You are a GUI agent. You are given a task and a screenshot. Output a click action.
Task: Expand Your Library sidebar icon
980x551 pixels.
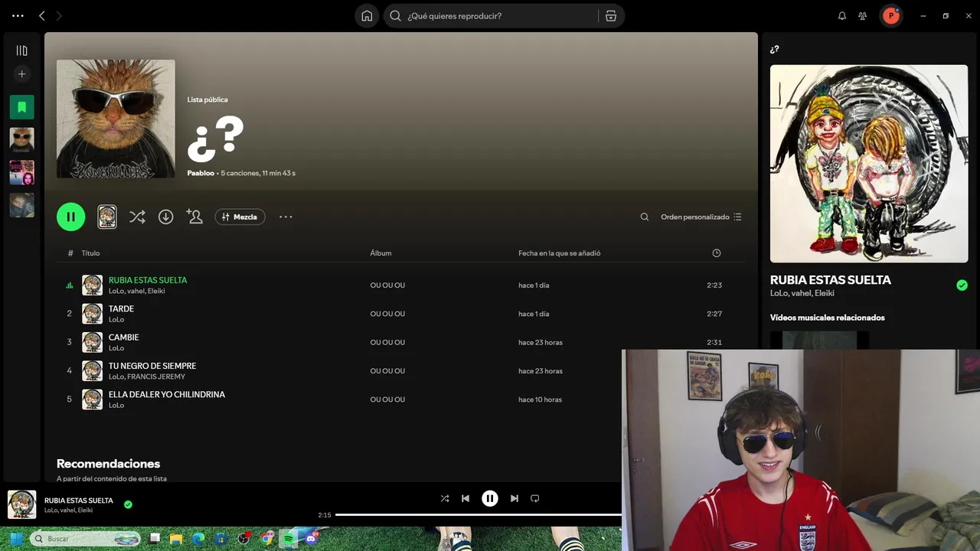[x=21, y=51]
